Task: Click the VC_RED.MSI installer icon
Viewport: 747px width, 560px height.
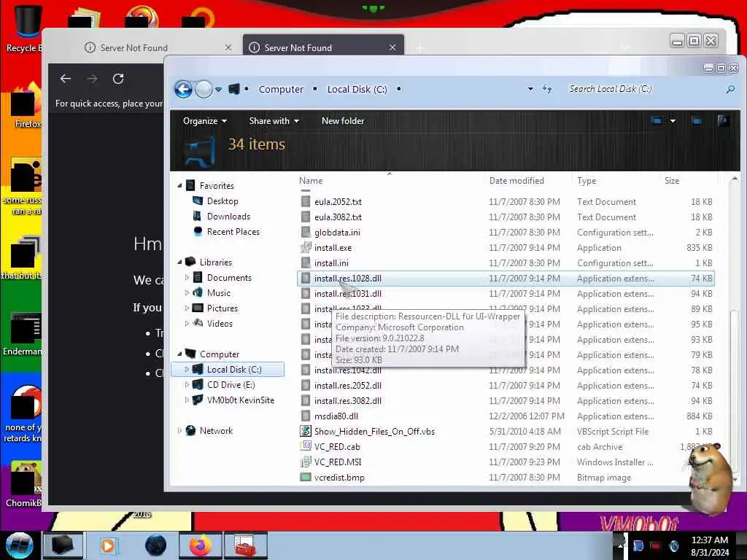Action: (x=306, y=462)
